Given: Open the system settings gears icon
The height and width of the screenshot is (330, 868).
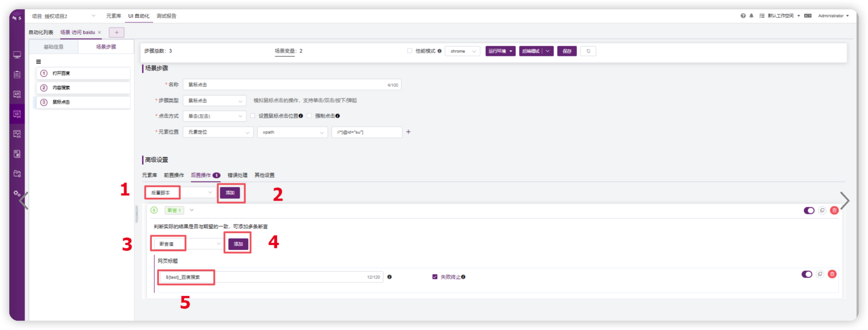Looking at the screenshot, I should point(17,193).
